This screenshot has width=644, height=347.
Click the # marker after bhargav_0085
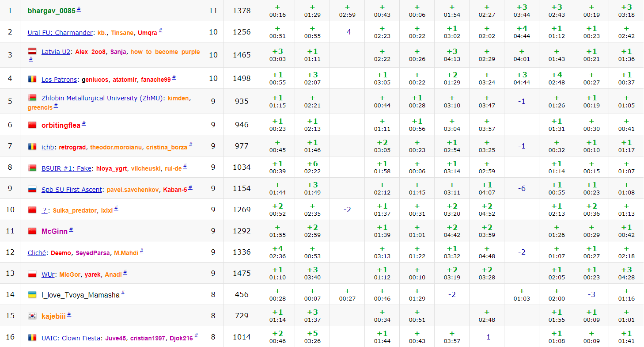click(79, 9)
